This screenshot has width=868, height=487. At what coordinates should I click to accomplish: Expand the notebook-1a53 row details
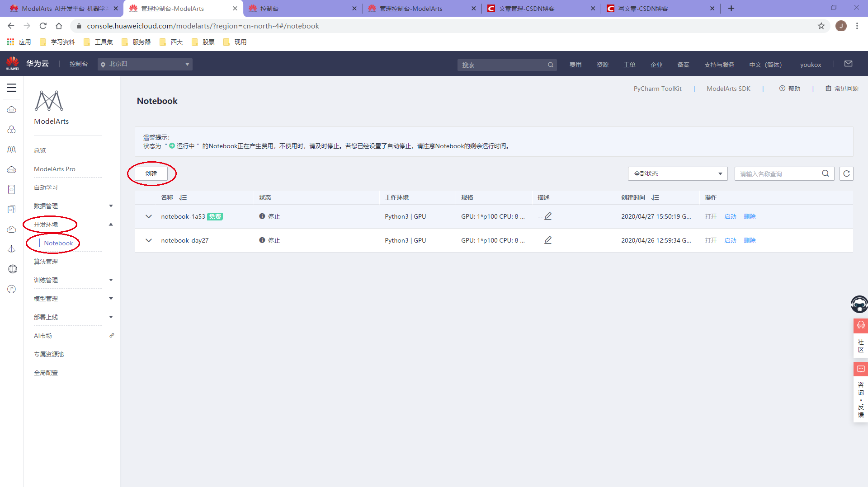(148, 216)
